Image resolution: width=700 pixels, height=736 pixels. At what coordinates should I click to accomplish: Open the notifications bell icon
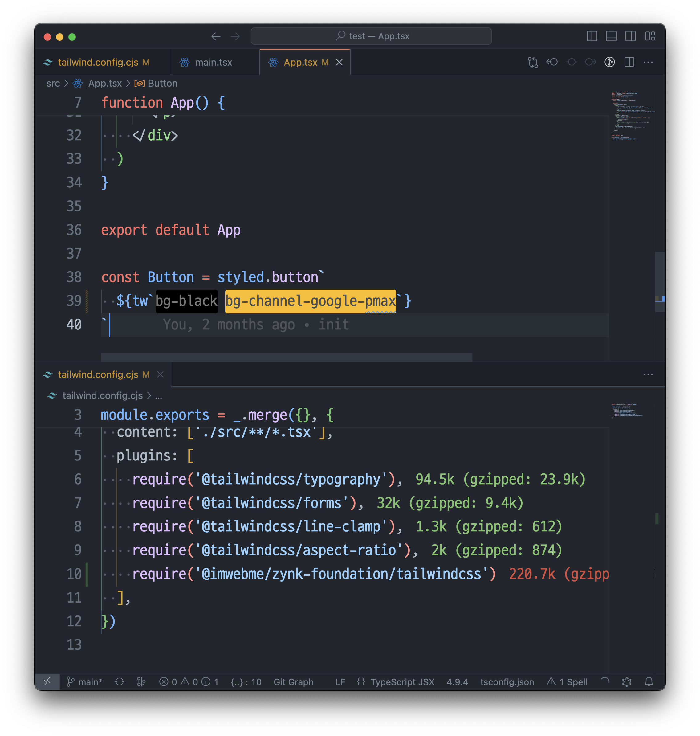649,682
